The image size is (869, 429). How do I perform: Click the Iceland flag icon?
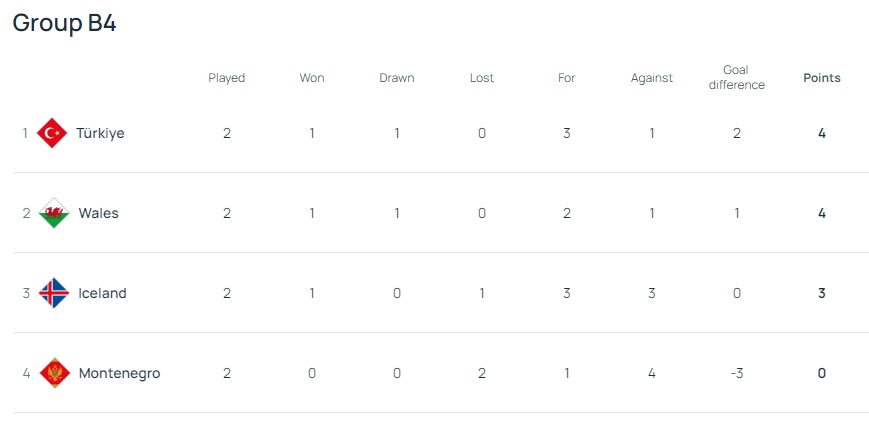53,293
